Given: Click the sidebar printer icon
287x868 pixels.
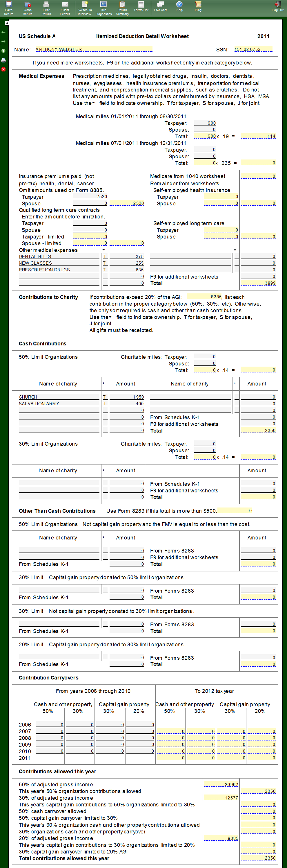Looking at the screenshot, I should point(3,60).
